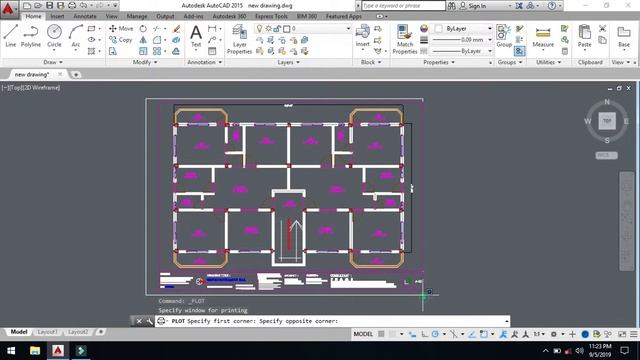Click Sign In button
Image resolution: width=640 pixels, height=360 pixels.
point(473,6)
